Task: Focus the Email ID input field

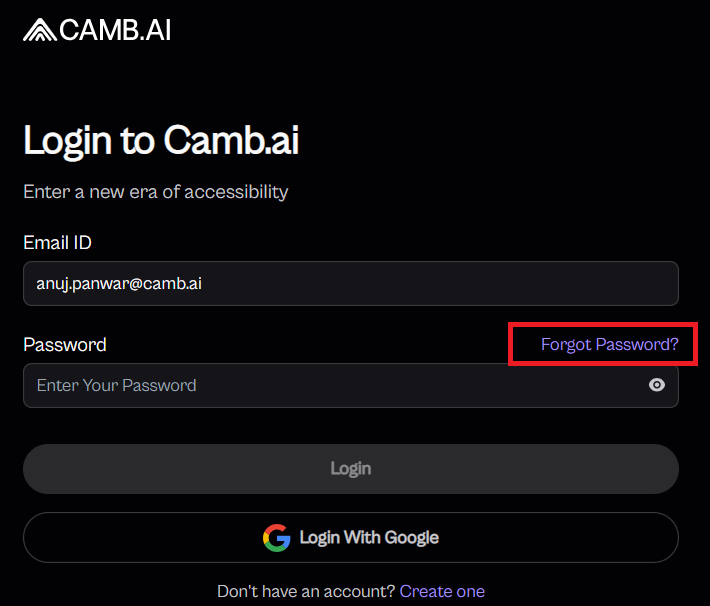Action: tap(350, 283)
